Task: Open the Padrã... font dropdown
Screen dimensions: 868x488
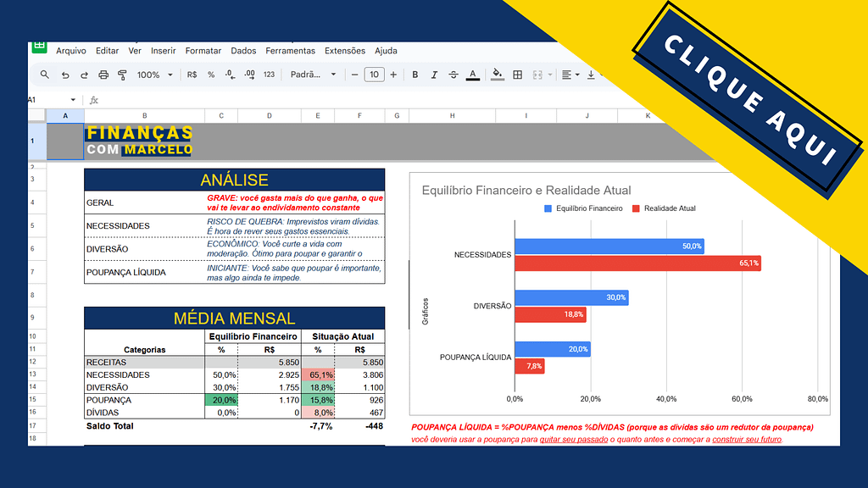Action: pyautogui.click(x=313, y=75)
